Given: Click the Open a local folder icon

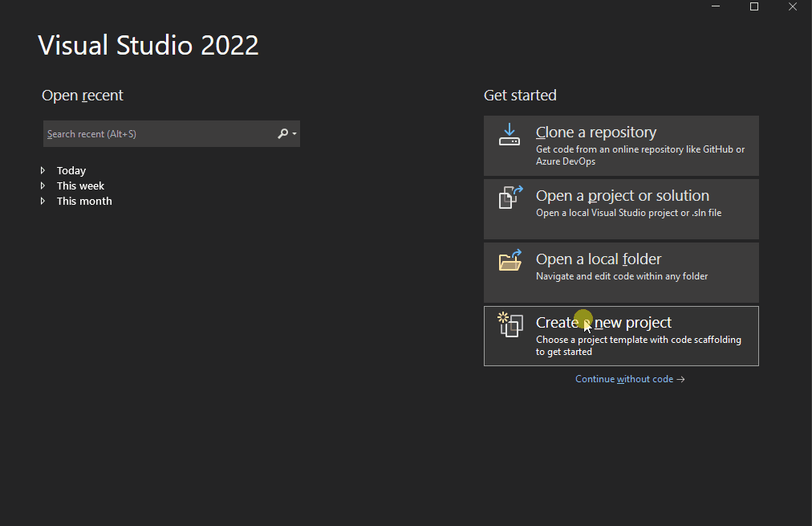Looking at the screenshot, I should pyautogui.click(x=510, y=260).
